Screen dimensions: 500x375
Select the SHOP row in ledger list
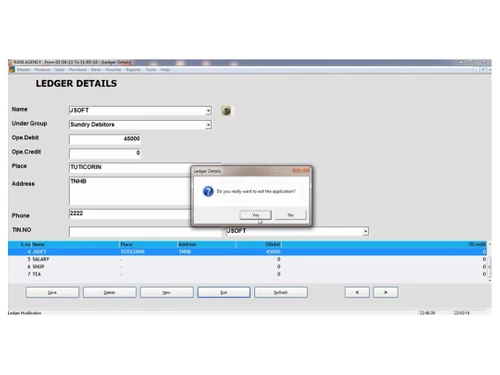pos(247,267)
